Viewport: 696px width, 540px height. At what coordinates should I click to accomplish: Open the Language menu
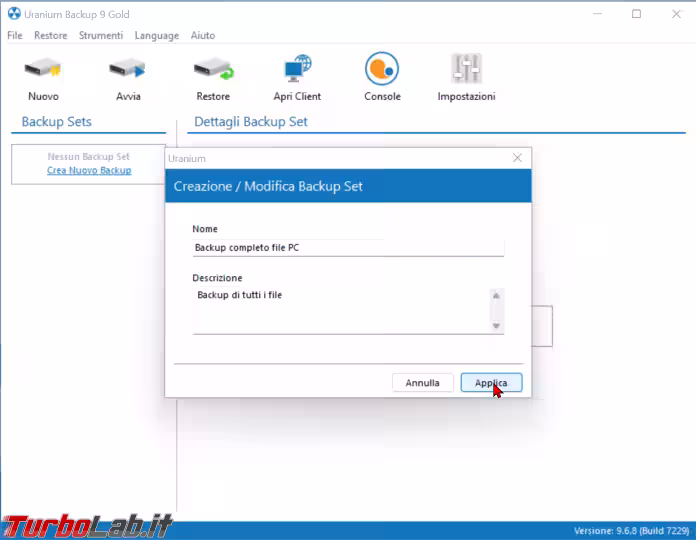(x=157, y=35)
